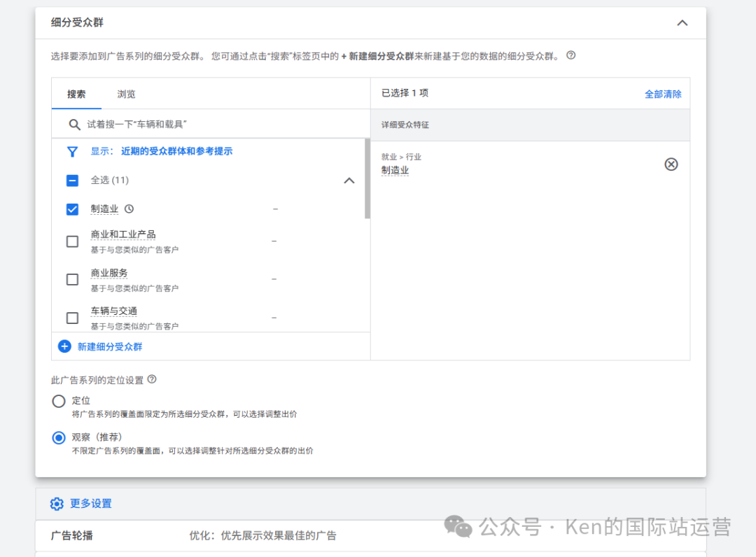
Task: Click the plus icon for new segment
Action: [x=64, y=346]
